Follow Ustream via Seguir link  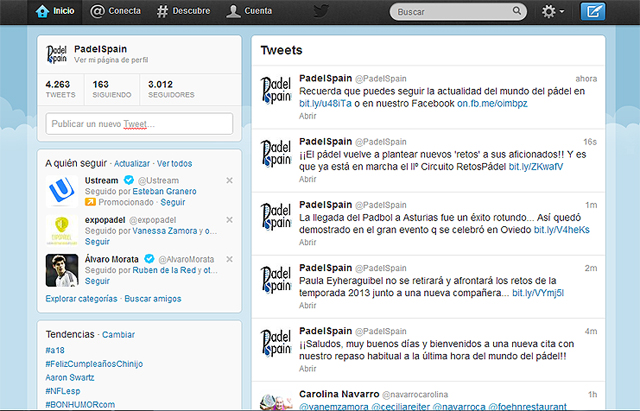point(173,202)
